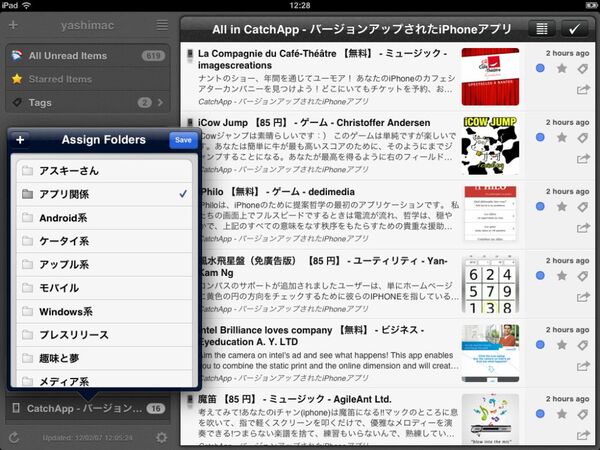600x450 pixels.
Task: Assign the モバイル folder
Action: point(104,288)
